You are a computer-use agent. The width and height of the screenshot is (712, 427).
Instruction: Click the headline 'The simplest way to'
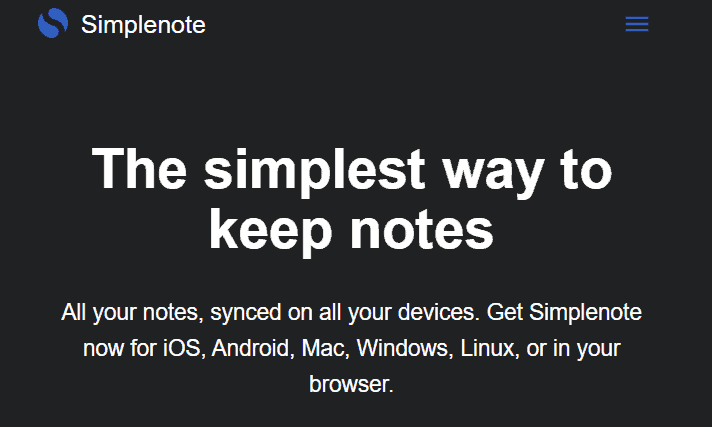(x=352, y=171)
